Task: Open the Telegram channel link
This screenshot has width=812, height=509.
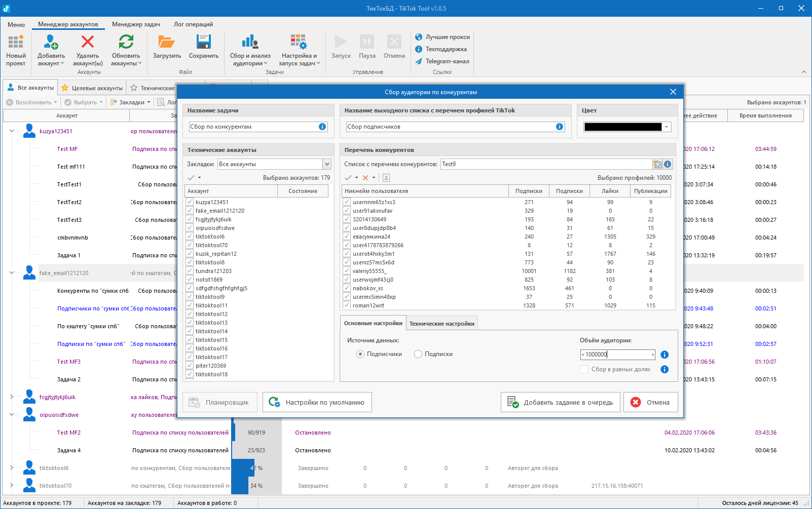Action: pos(442,61)
